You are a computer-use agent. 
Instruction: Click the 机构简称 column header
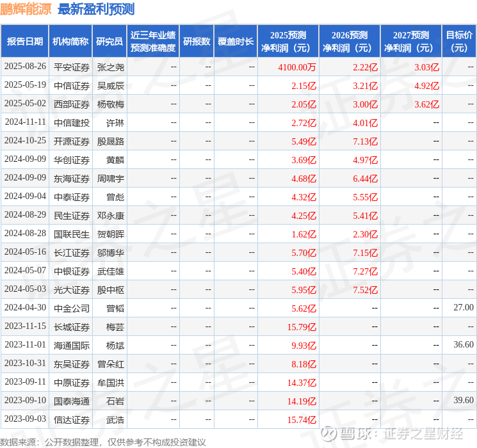pos(70,42)
